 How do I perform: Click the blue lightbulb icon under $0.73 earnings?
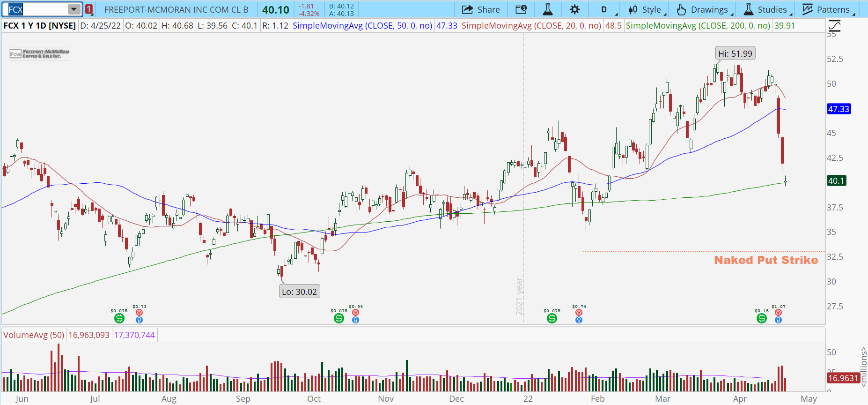[139, 320]
